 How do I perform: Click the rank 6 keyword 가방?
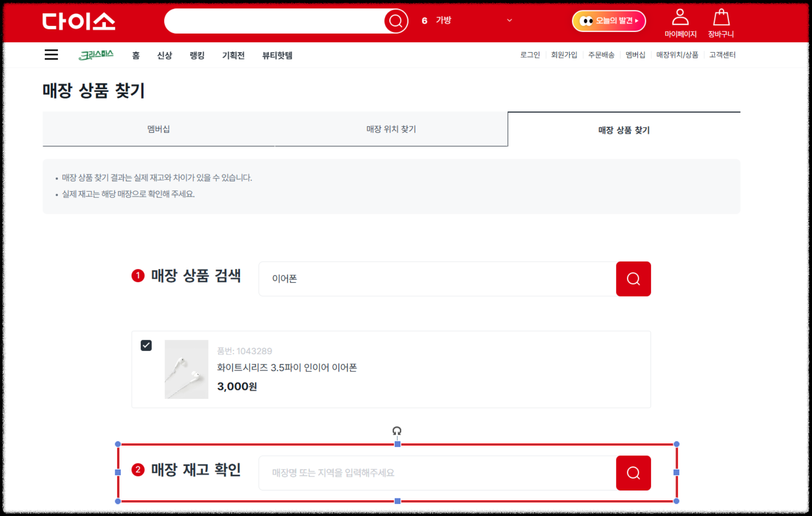[443, 20]
